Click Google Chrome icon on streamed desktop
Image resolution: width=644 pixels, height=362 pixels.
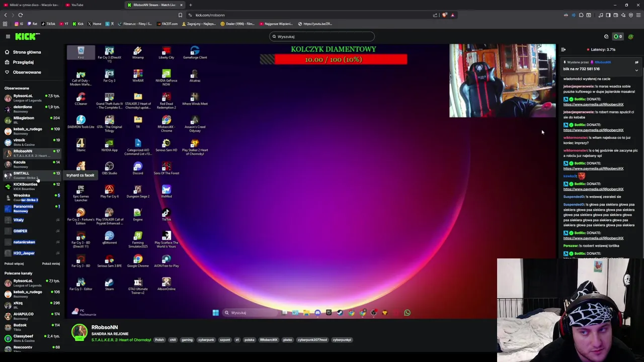[138, 261]
